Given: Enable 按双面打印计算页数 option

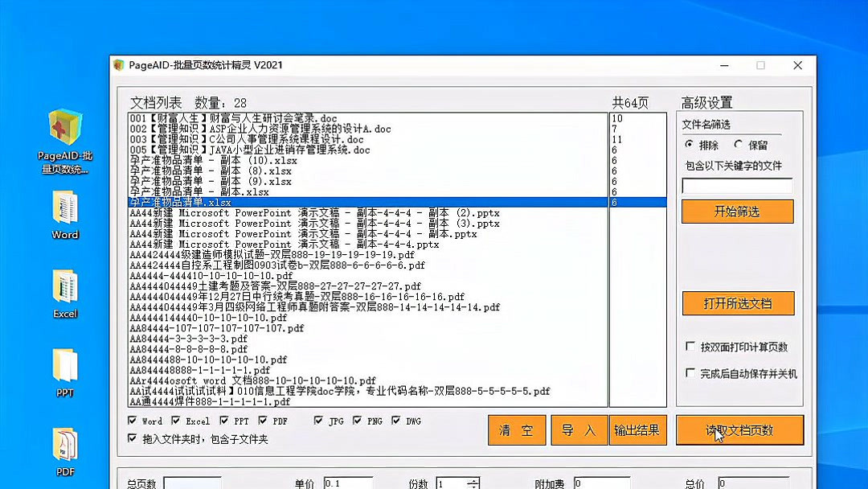Looking at the screenshot, I should (690, 346).
